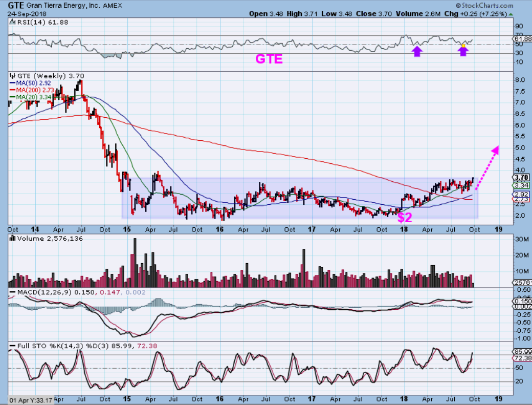Screen dimensions: 532x405
Task: Click the candlestick icon before GTE (Weekly)
Action: tap(13, 76)
